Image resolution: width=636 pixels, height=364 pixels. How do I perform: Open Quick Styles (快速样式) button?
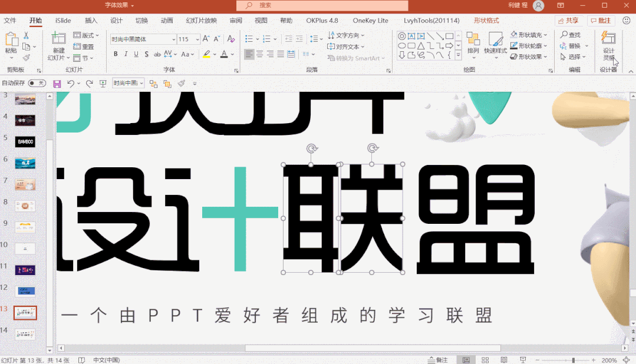(x=495, y=45)
